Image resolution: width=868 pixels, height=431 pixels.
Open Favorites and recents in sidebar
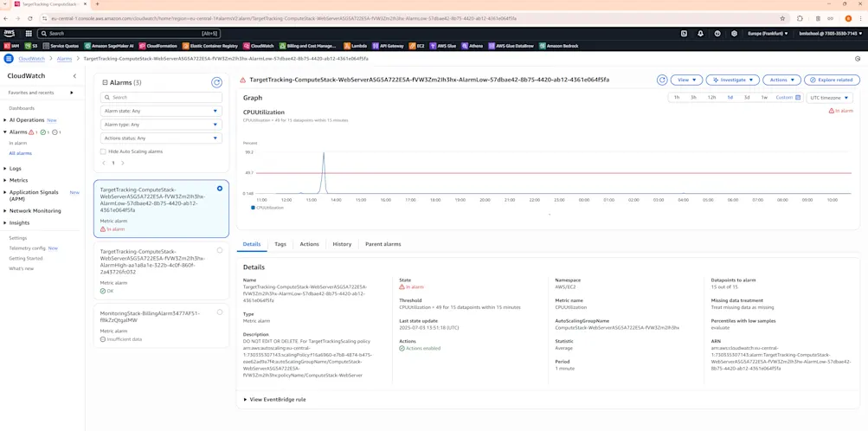pyautogui.click(x=41, y=93)
